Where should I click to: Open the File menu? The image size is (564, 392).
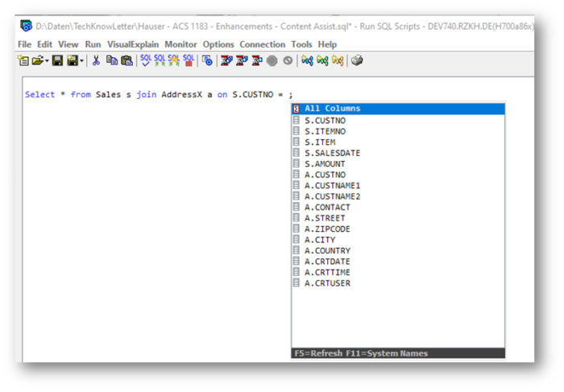click(24, 44)
